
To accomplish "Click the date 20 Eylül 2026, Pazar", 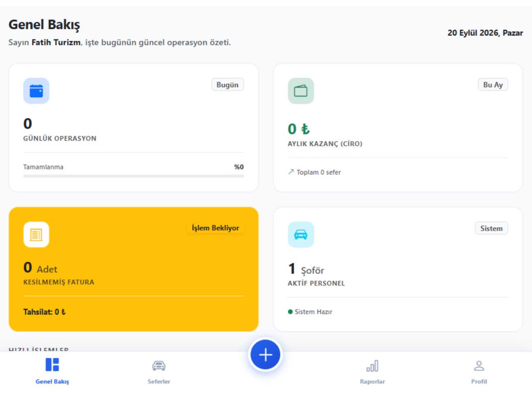I will (485, 33).
